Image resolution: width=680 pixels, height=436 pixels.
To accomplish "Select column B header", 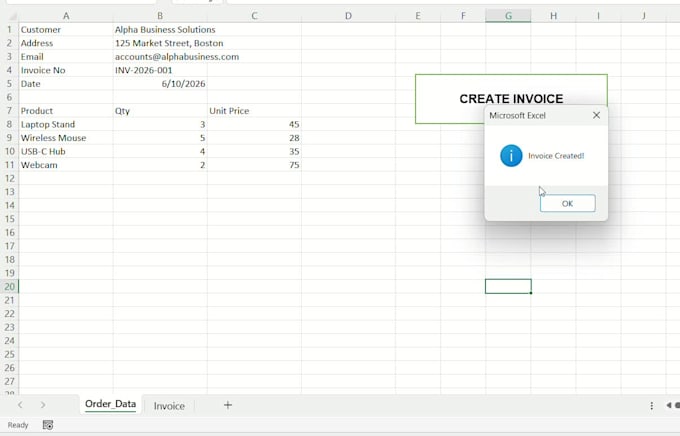I will tap(160, 16).
